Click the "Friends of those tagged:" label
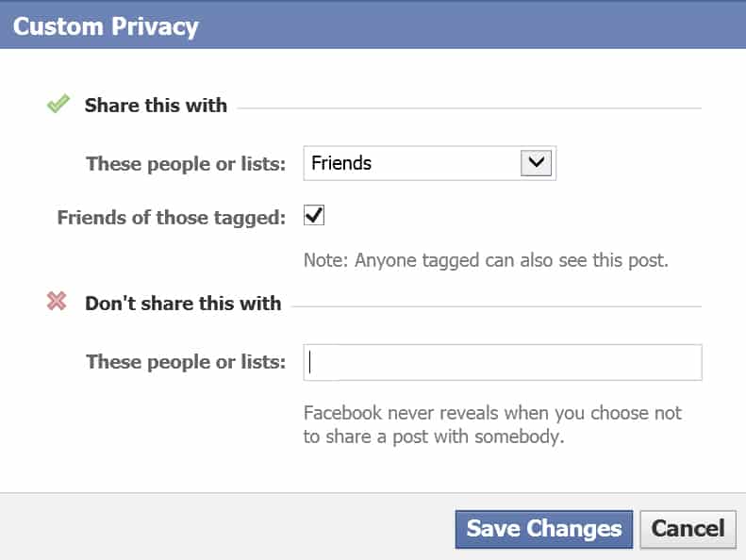The height and width of the screenshot is (560, 746). (x=171, y=218)
